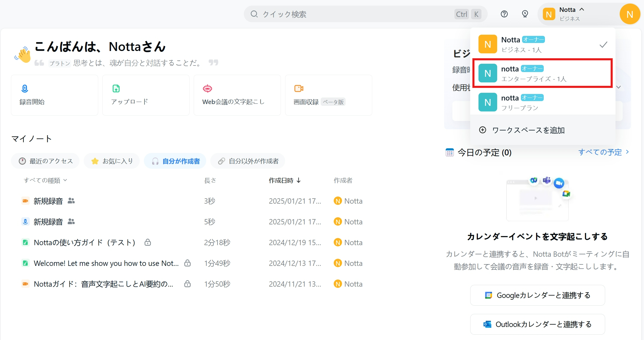644x340 pixels.
Task: Select the 自分以外が作成者 tab
Action: pos(248,161)
